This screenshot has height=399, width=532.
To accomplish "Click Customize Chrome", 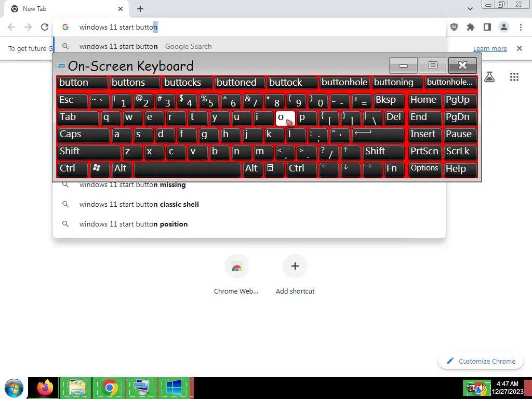I will [482, 361].
